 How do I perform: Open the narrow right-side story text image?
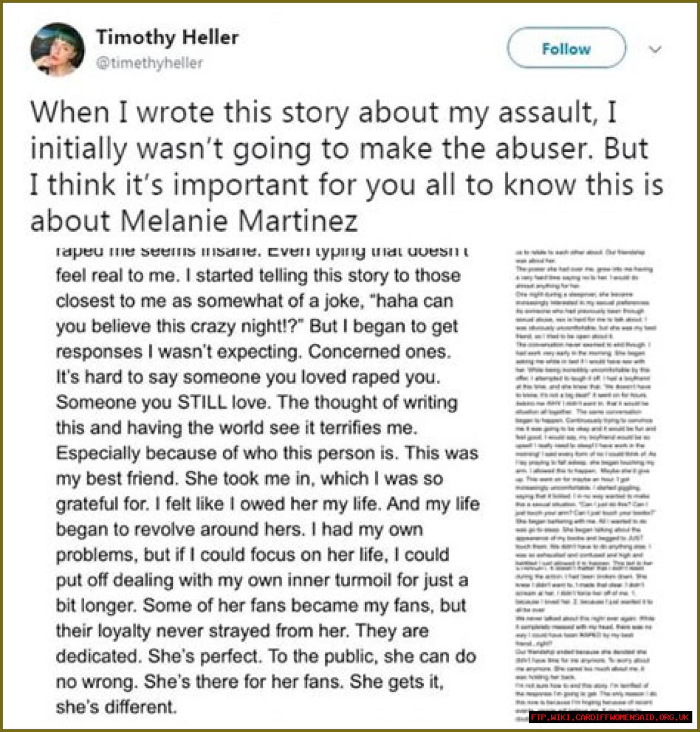[x=585, y=481]
